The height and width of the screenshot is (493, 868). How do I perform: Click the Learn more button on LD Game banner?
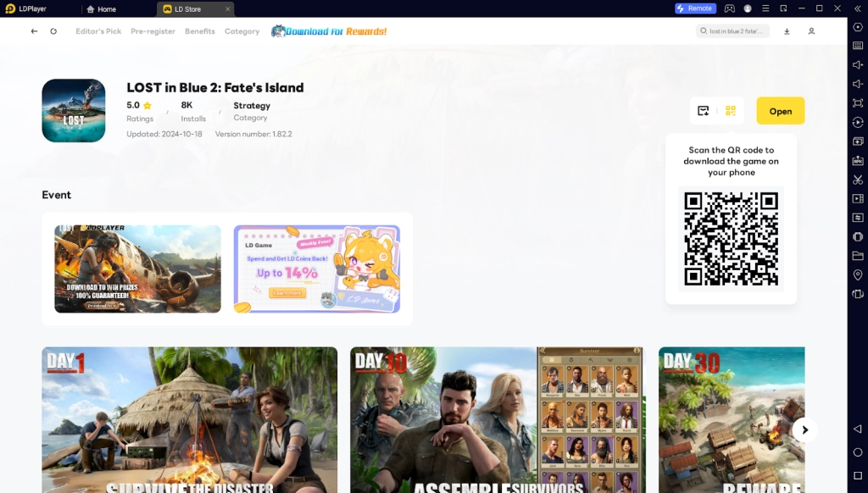coord(287,293)
